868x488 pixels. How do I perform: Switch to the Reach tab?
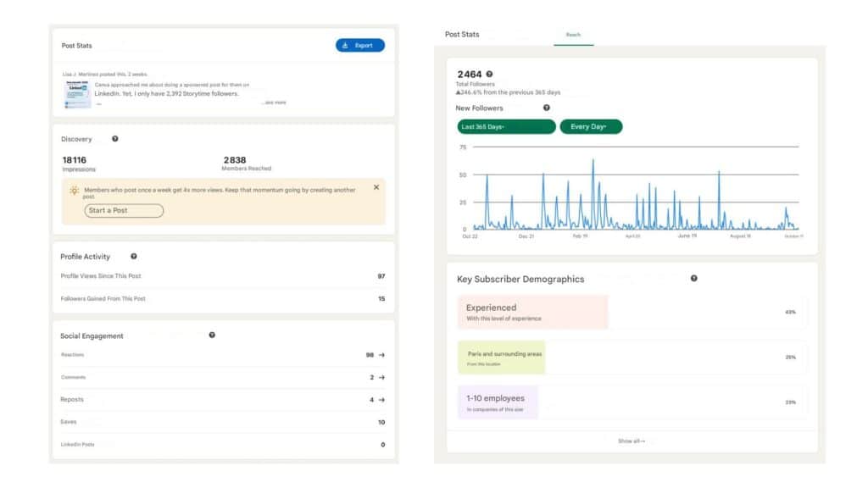(x=573, y=35)
